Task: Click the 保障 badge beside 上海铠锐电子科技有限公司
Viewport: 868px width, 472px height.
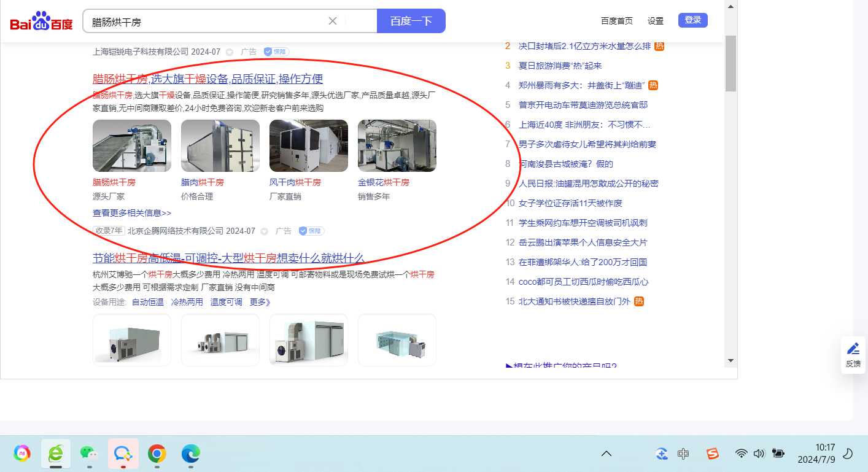Action: 276,52
